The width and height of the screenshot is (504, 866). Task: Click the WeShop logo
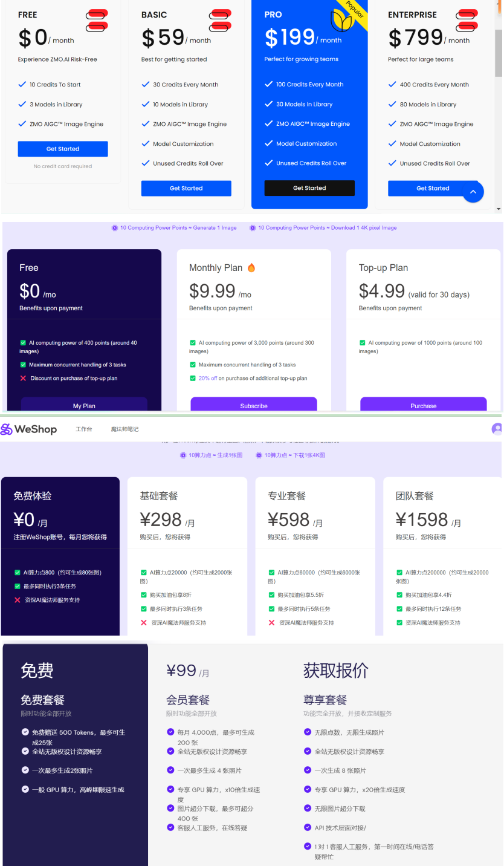click(29, 429)
